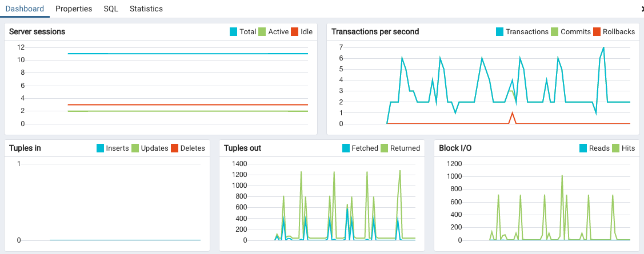Click the Deletes legend swatch

pos(174,148)
